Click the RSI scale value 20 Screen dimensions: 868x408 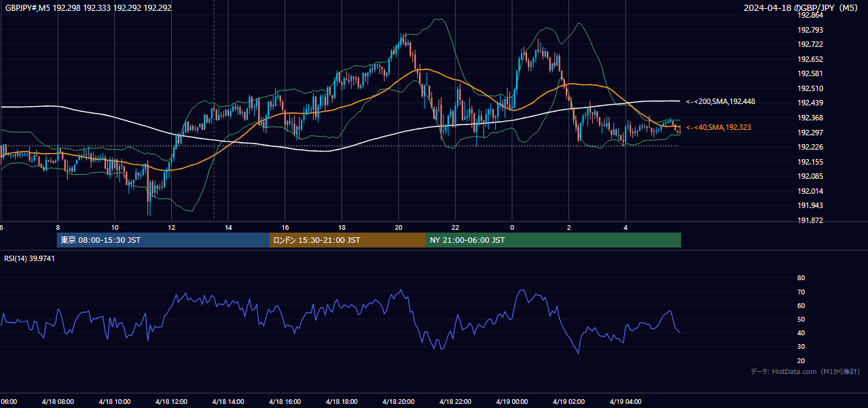pyautogui.click(x=801, y=360)
